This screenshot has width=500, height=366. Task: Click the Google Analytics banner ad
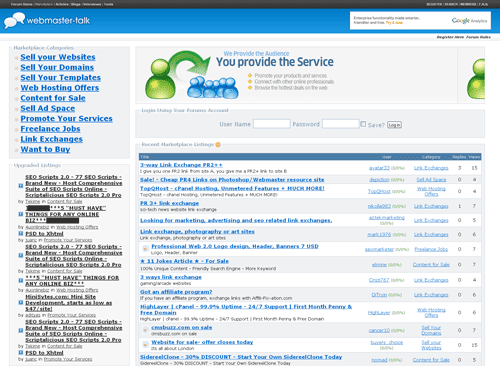click(x=420, y=21)
